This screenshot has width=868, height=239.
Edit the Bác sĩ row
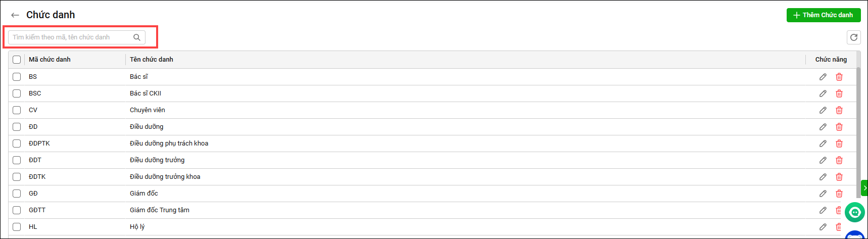(823, 77)
